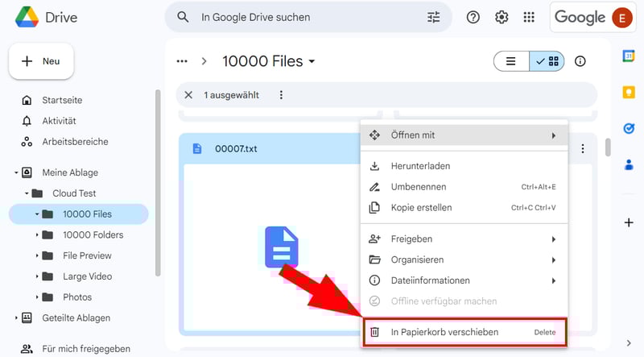Open the Google apps grid icon

(x=529, y=17)
